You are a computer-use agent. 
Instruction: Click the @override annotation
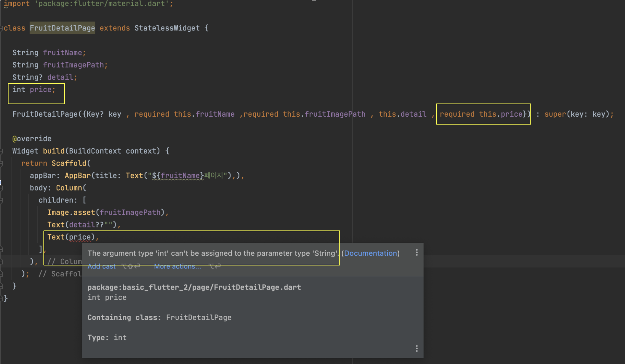[32, 139]
